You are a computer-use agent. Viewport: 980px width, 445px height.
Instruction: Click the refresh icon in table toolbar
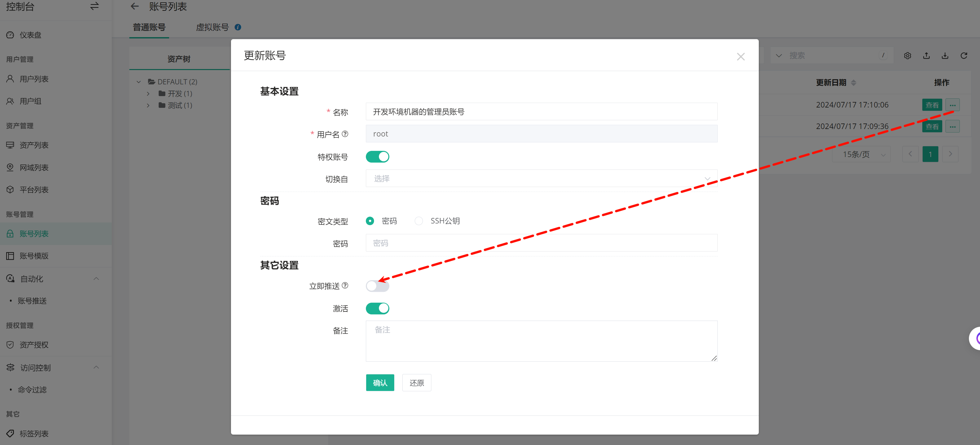point(964,56)
